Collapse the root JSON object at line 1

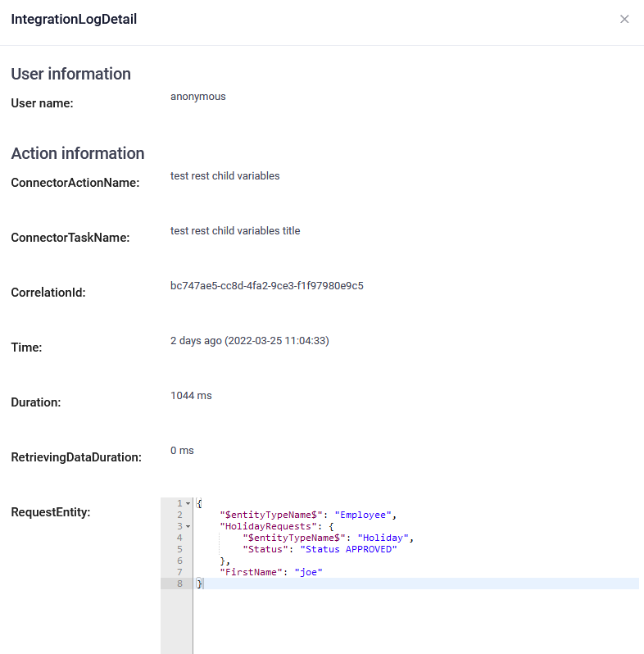click(x=188, y=503)
